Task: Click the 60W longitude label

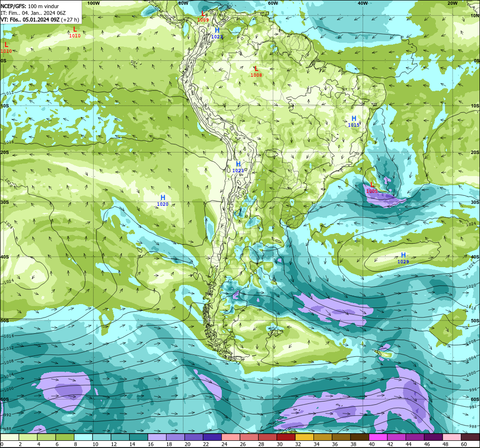Action: click(273, 3)
